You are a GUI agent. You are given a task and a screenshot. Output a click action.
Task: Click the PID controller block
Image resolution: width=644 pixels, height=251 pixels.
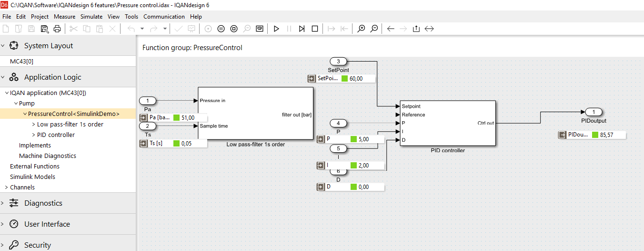click(448, 123)
